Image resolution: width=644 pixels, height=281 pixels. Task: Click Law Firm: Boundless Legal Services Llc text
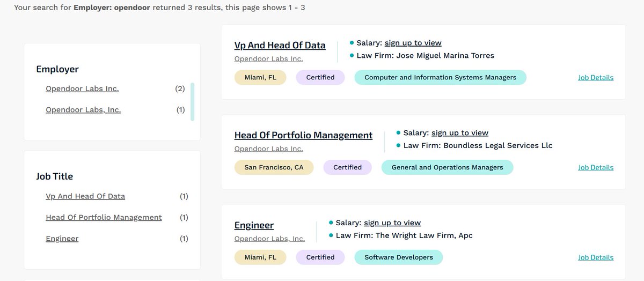(478, 145)
